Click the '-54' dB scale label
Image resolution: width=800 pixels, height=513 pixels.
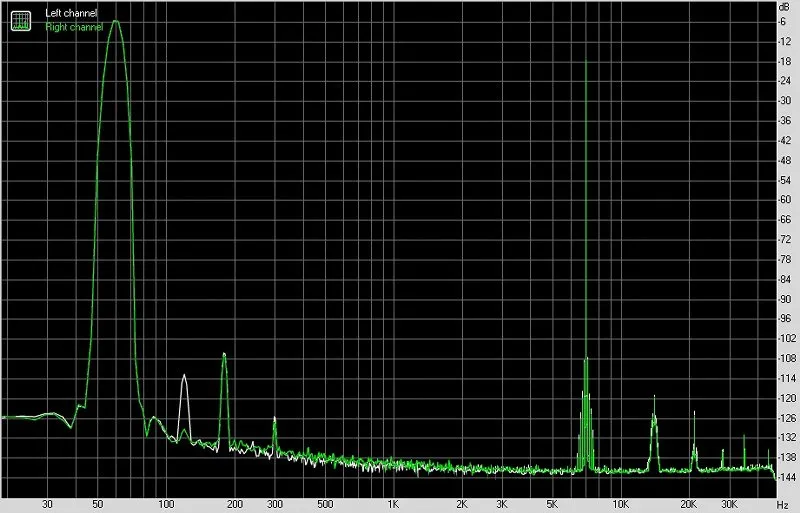784,181
